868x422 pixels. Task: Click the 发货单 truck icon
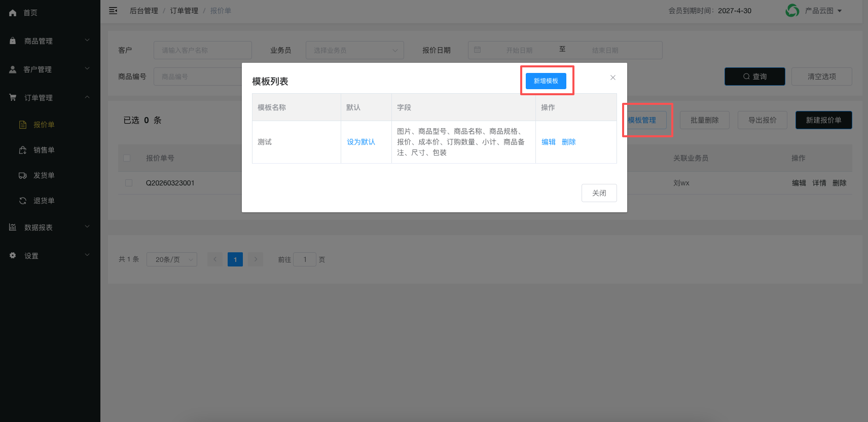(23, 175)
